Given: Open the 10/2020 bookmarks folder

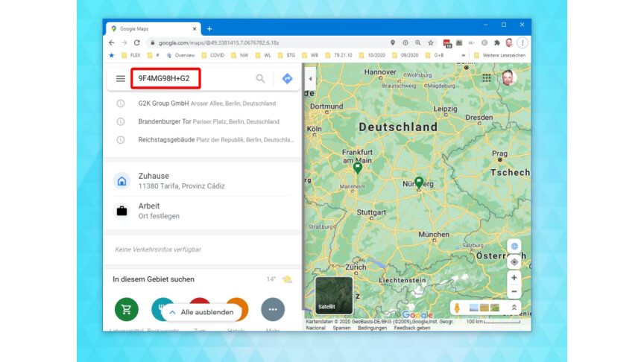Looking at the screenshot, I should pyautogui.click(x=372, y=55).
